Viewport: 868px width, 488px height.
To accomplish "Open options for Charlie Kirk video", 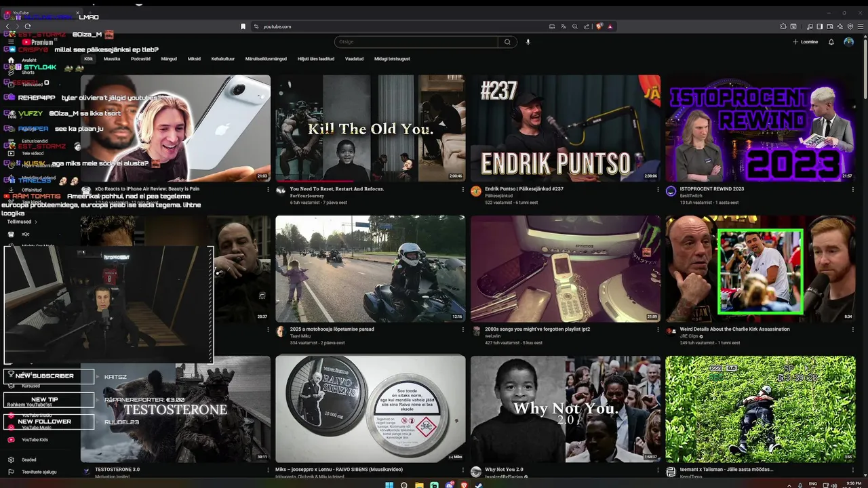I will coord(852,329).
